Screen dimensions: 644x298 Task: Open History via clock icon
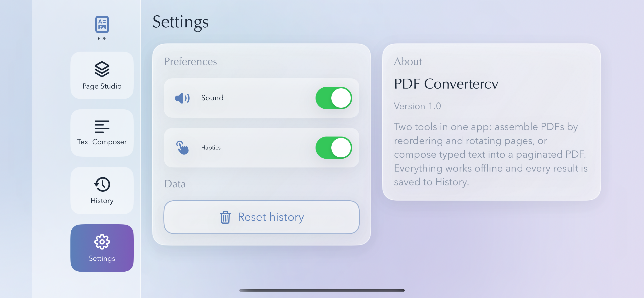click(102, 184)
